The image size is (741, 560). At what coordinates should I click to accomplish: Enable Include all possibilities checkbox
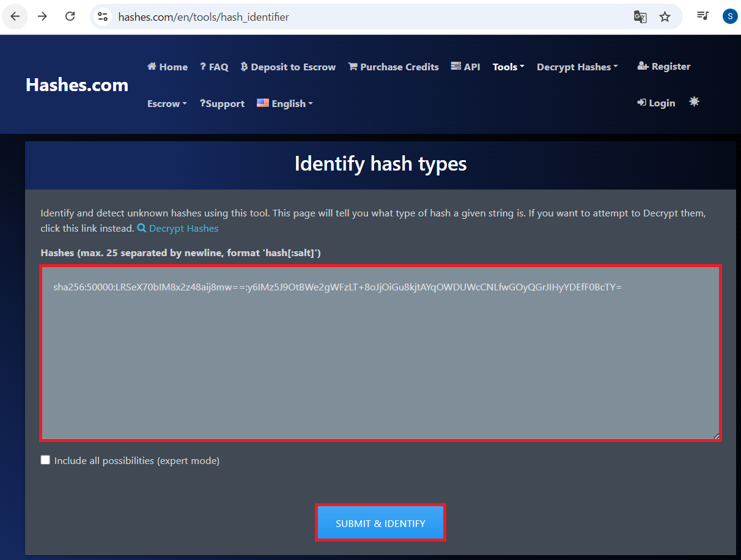tap(45, 460)
